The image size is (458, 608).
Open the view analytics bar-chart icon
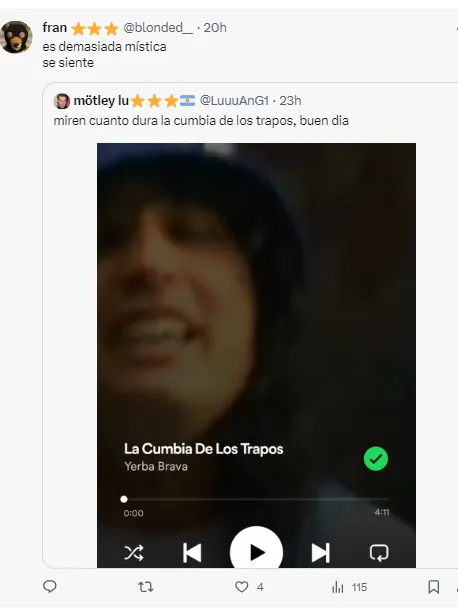coord(338,587)
